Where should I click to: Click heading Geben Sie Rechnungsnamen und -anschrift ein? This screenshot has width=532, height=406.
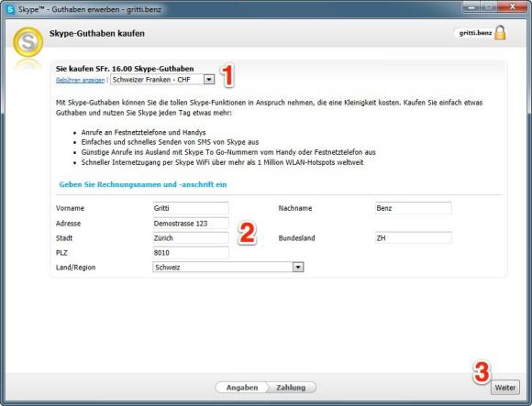[143, 184]
